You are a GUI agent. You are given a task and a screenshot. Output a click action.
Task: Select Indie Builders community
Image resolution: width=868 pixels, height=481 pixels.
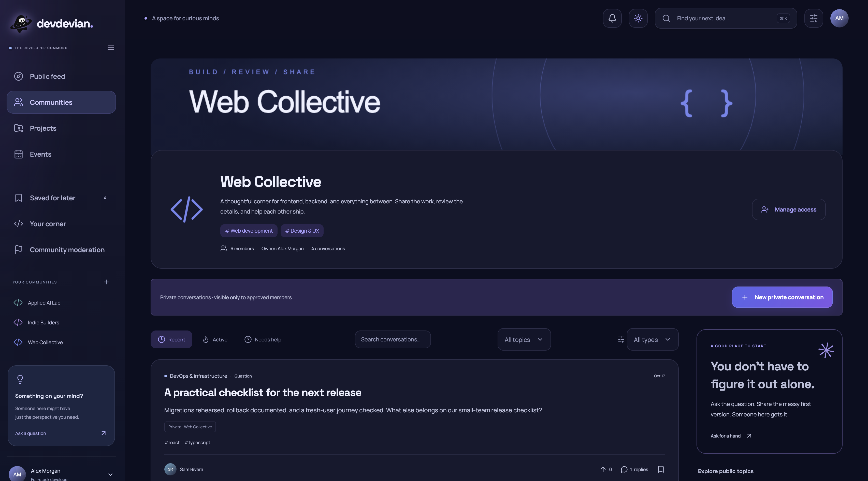point(61,322)
